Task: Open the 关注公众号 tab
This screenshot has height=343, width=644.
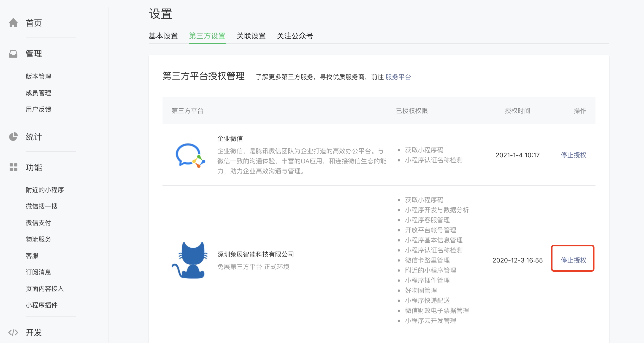Action: pos(295,36)
